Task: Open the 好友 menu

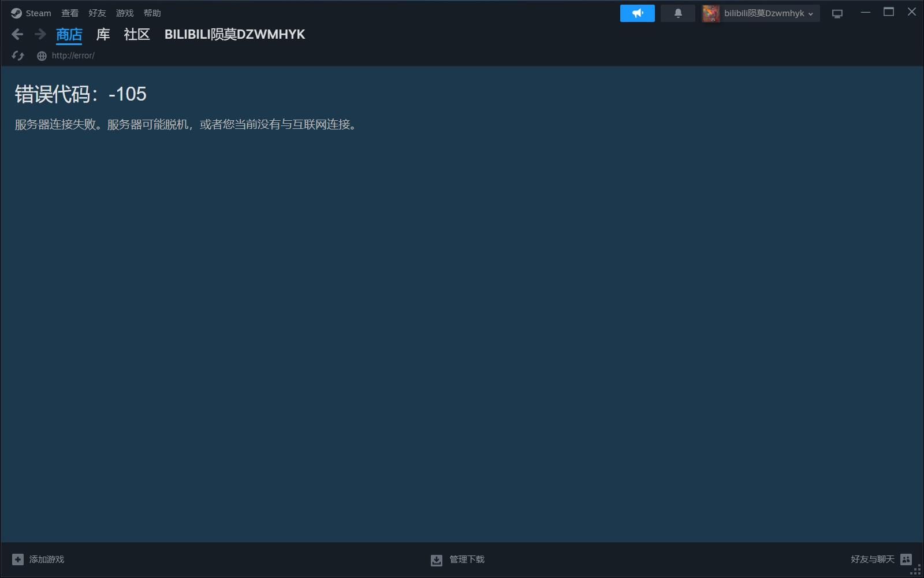Action: coord(97,13)
